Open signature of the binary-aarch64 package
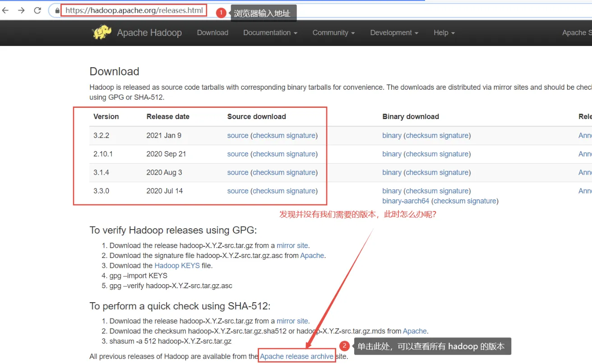 [x=482, y=201]
